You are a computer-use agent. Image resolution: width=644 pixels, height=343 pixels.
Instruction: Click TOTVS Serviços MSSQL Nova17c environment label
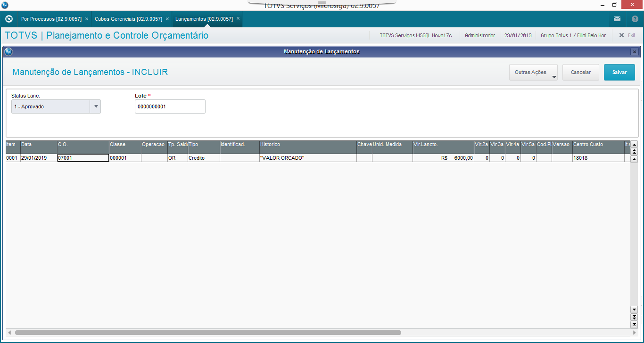(x=416, y=35)
